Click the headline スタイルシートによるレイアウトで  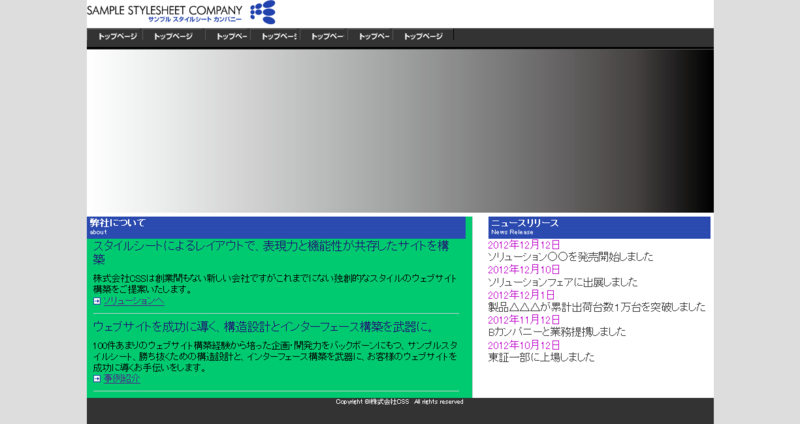click(271, 253)
